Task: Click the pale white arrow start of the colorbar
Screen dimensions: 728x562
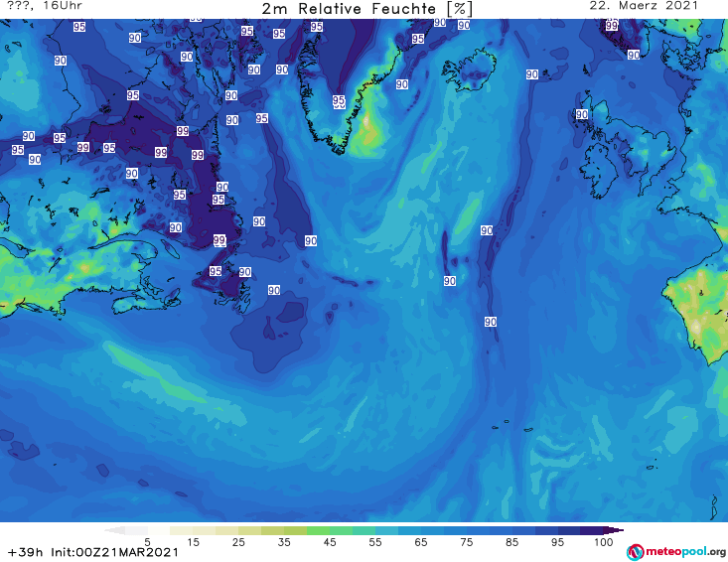Action: 114,530
